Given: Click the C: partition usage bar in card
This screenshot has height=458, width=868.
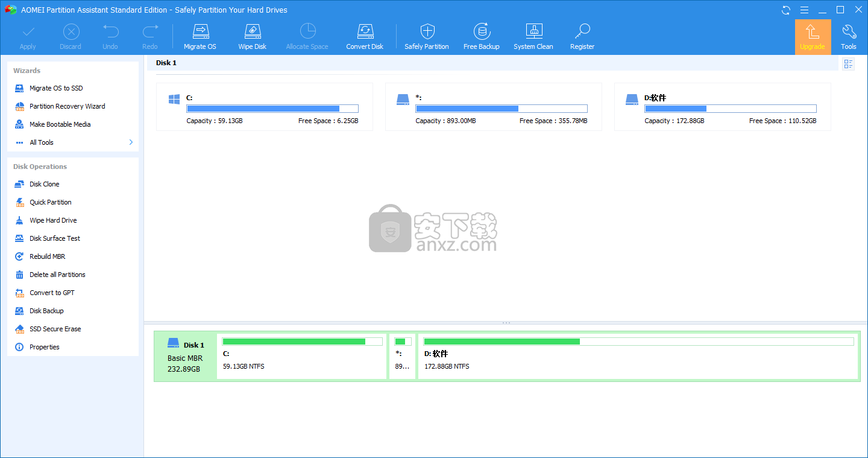Looking at the screenshot, I should (x=272, y=109).
